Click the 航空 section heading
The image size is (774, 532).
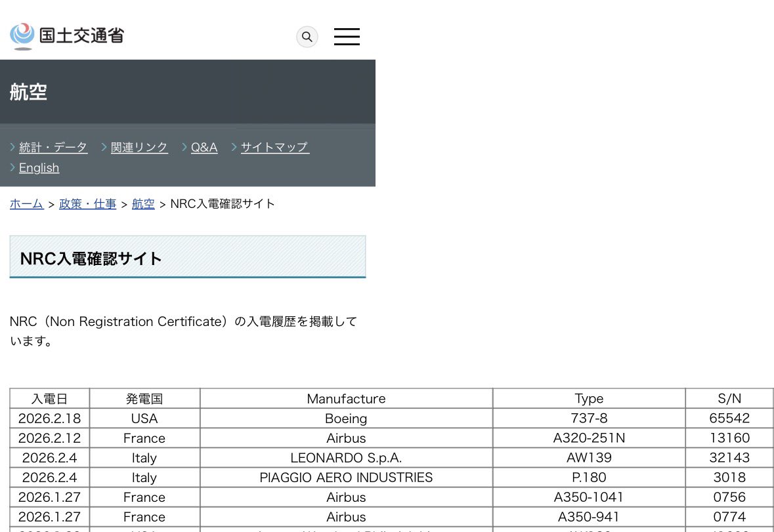(x=29, y=92)
